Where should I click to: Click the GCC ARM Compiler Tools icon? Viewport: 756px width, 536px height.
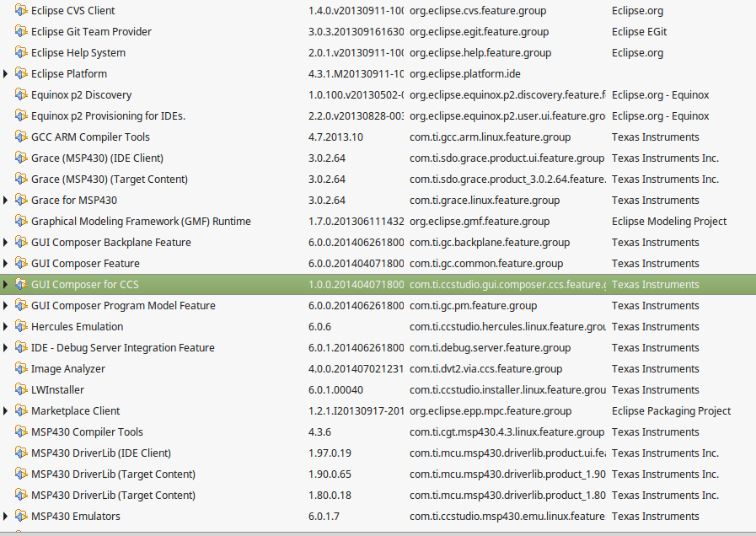pyautogui.click(x=21, y=137)
